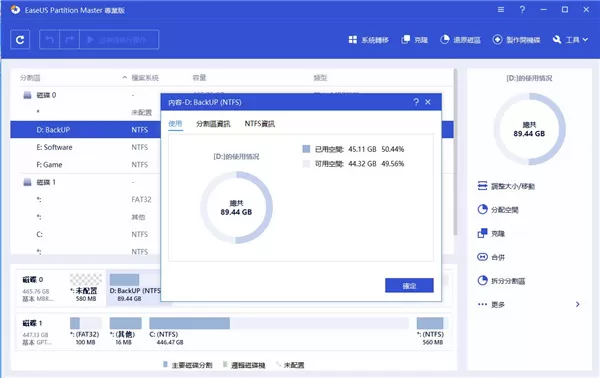Open the partition recovery pie icon in toolbar
The image size is (600, 378).
[x=445, y=39]
